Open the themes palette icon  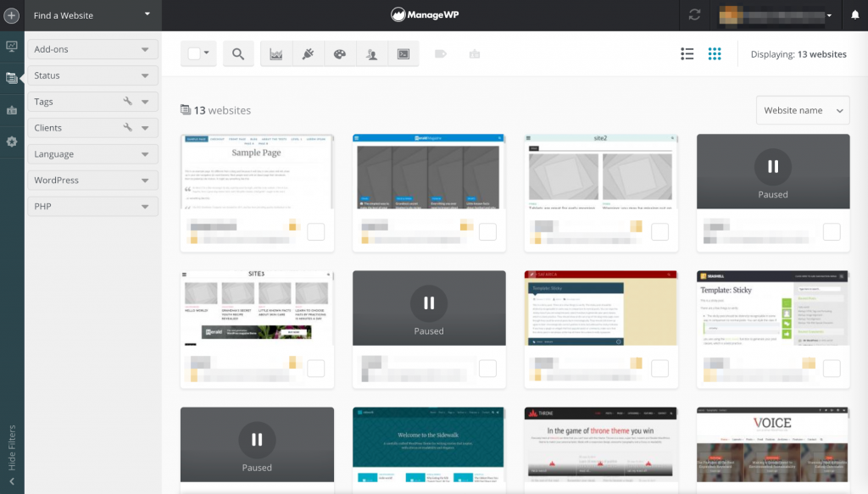tap(339, 53)
